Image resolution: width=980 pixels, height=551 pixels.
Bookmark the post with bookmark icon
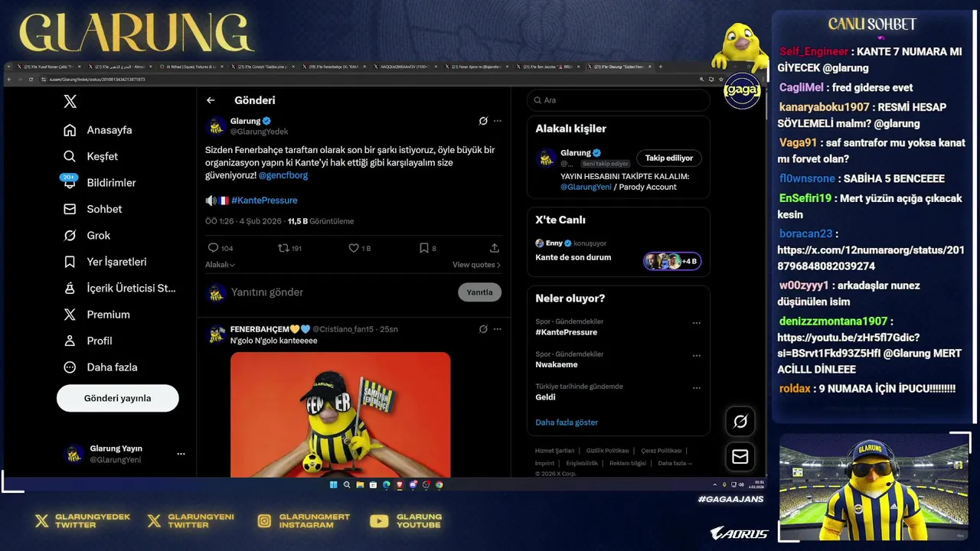coord(423,248)
